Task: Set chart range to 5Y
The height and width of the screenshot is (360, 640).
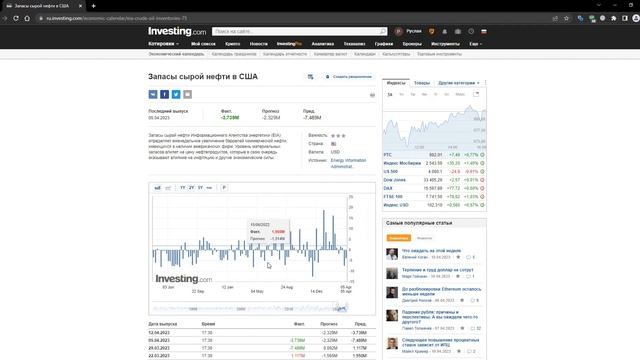Action: pyautogui.click(x=200, y=188)
